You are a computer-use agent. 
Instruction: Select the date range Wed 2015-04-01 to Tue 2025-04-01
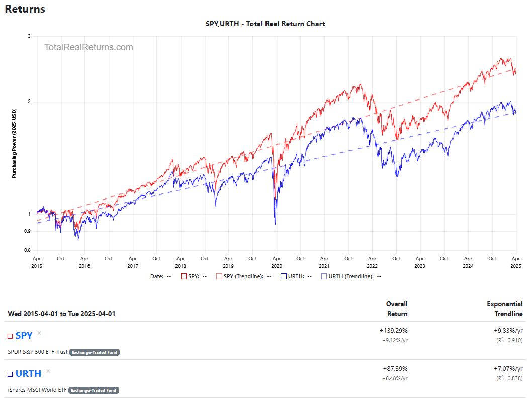pyautogui.click(x=60, y=313)
